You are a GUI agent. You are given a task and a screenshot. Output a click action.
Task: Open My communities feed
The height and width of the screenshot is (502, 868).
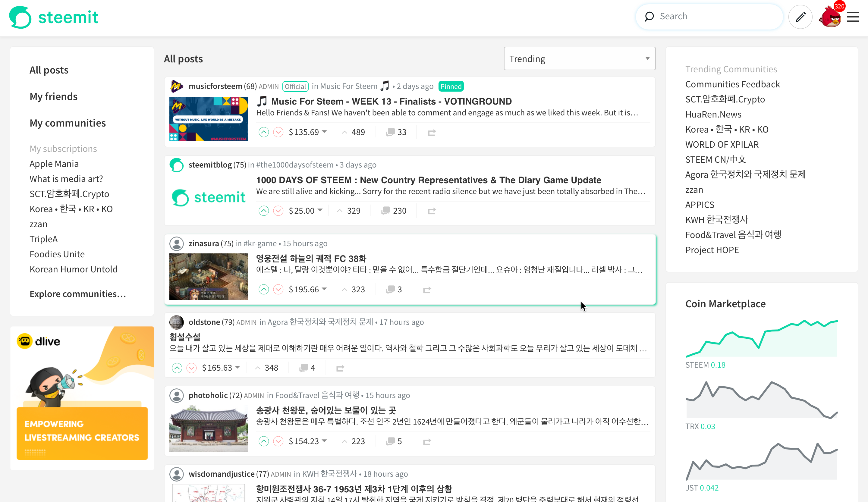point(68,123)
